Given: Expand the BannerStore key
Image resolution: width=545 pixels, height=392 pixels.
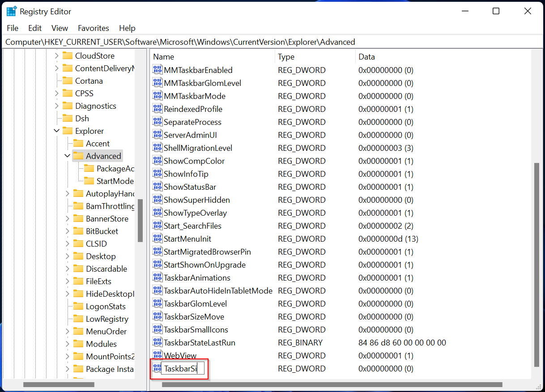Looking at the screenshot, I should (68, 218).
